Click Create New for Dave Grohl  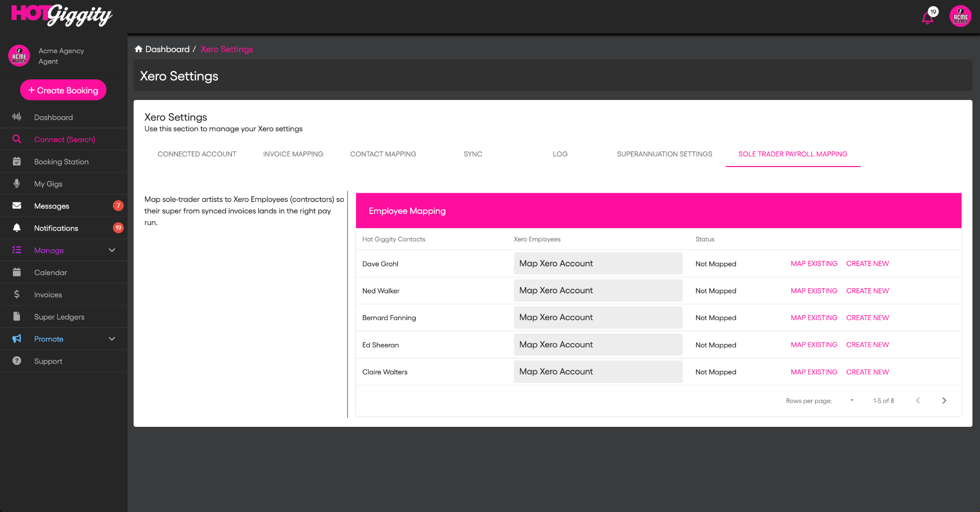pos(868,264)
